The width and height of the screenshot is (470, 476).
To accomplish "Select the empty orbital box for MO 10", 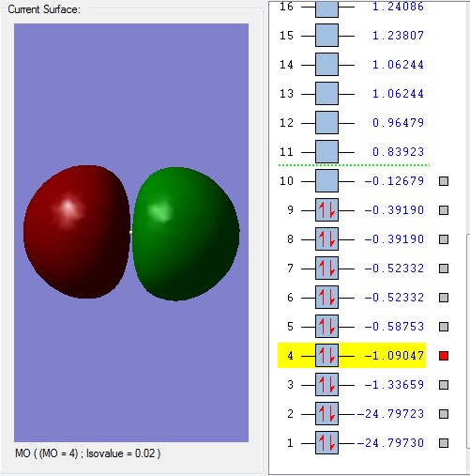I will pyautogui.click(x=326, y=181).
